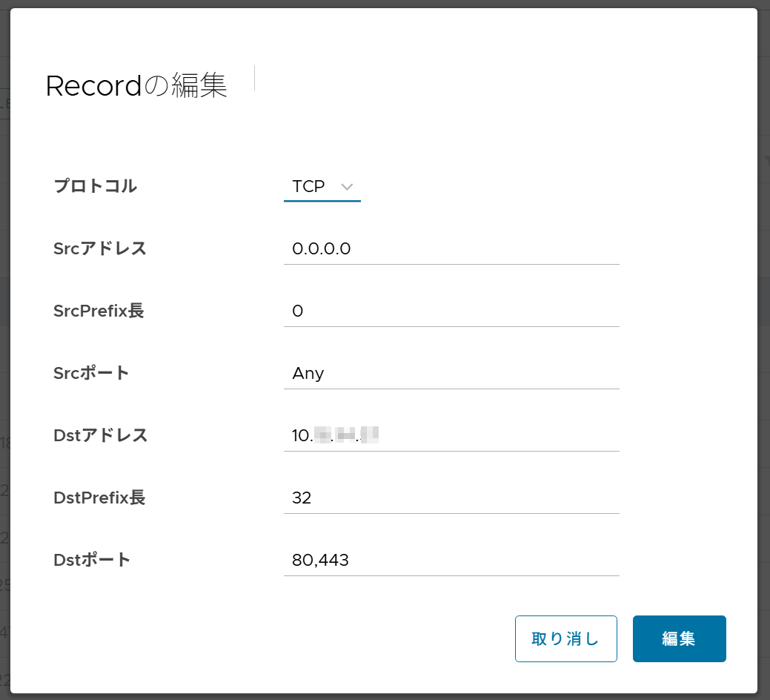
Task: Select the Dstアドレス input field
Action: (x=451, y=436)
